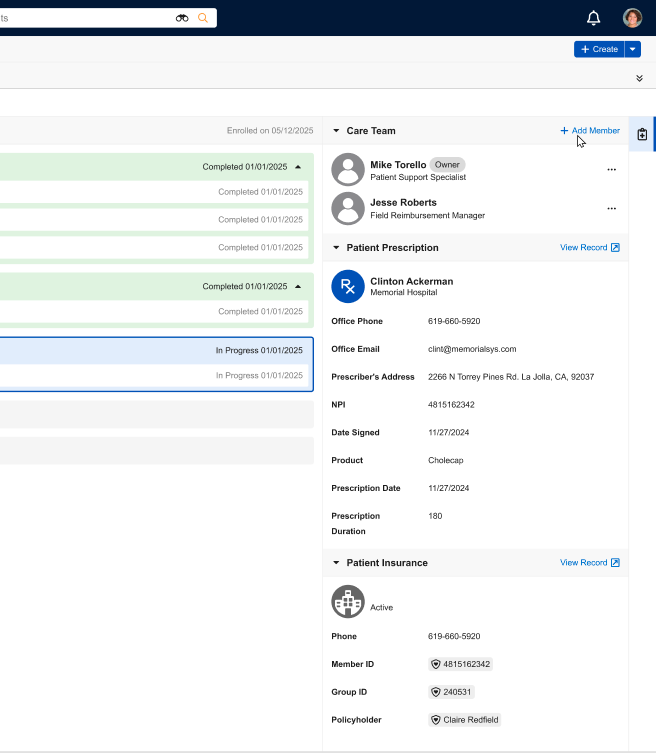Image resolution: width=656 pixels, height=753 pixels.
Task: Click the Create button
Action: click(599, 49)
